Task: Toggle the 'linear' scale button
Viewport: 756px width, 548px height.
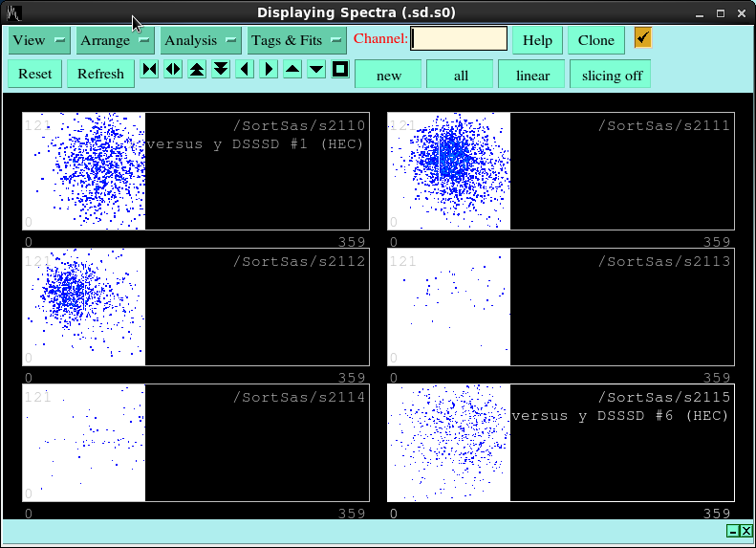Action: 532,76
